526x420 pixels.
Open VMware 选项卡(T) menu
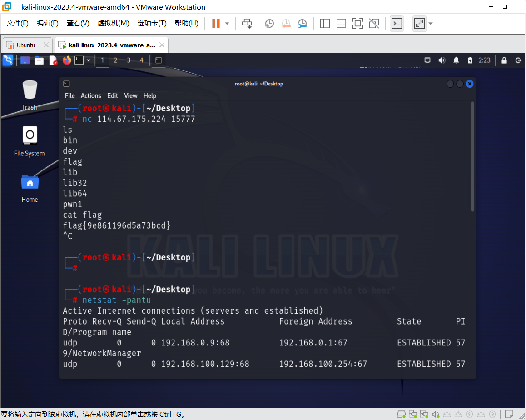[x=152, y=23]
